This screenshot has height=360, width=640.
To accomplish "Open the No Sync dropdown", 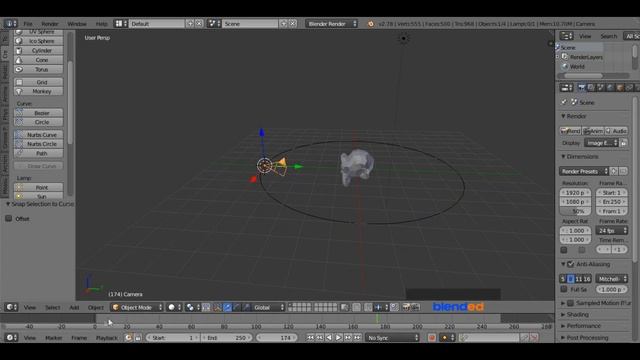I will [393, 338].
